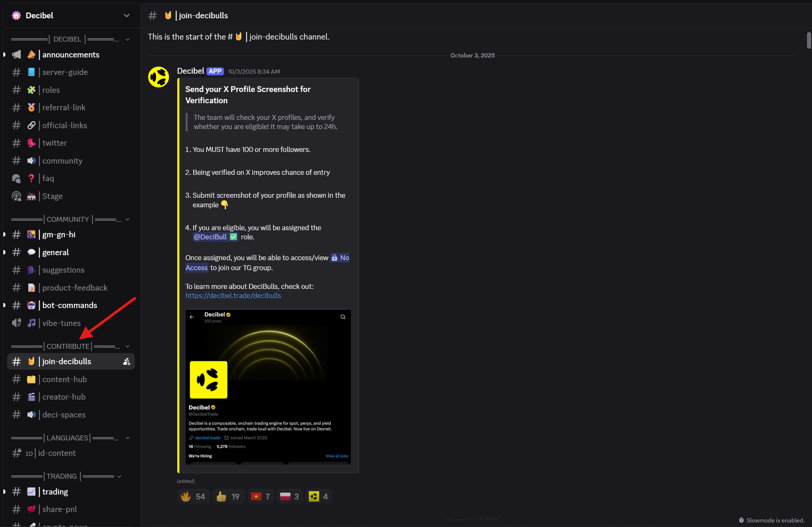Open the Decibel bot avatar

[159, 77]
